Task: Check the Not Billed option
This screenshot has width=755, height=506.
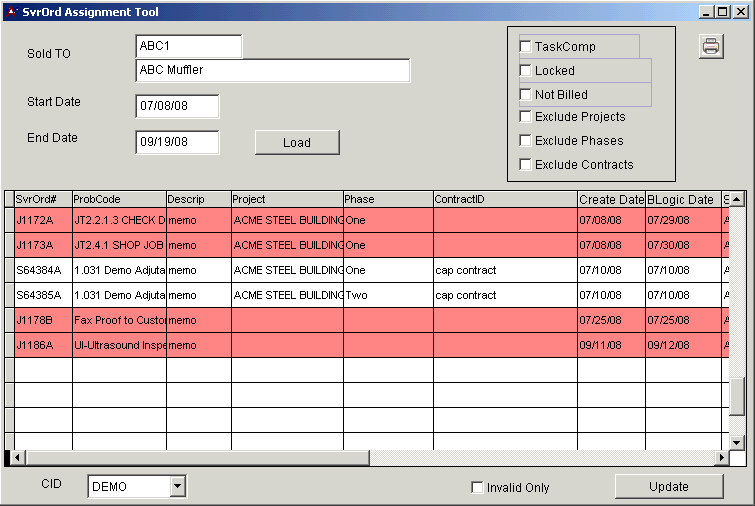Action: point(525,95)
